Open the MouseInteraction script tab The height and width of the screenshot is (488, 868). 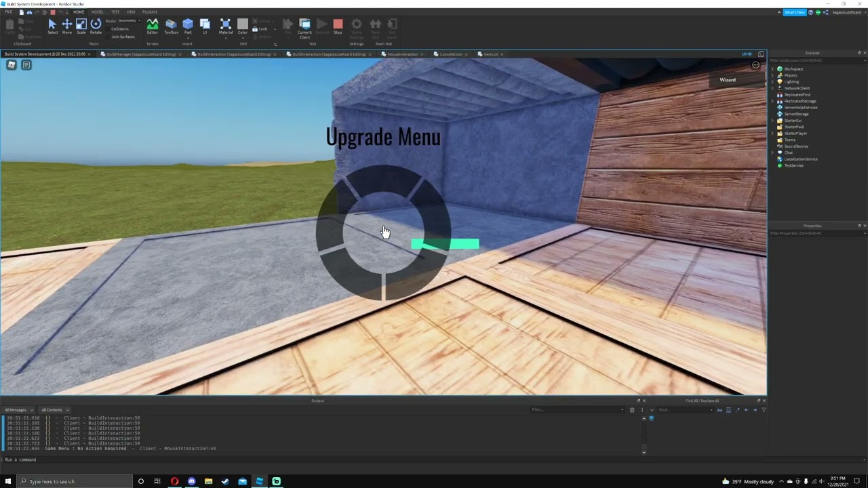click(x=402, y=54)
